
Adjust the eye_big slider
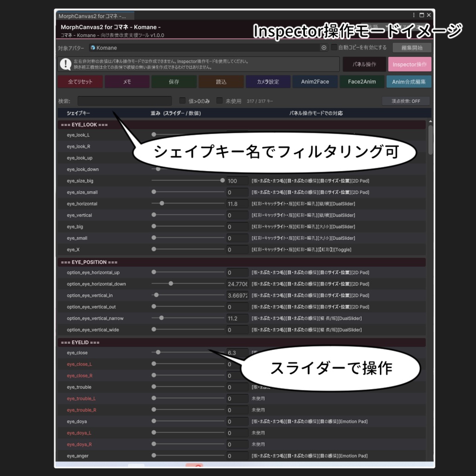click(x=188, y=226)
